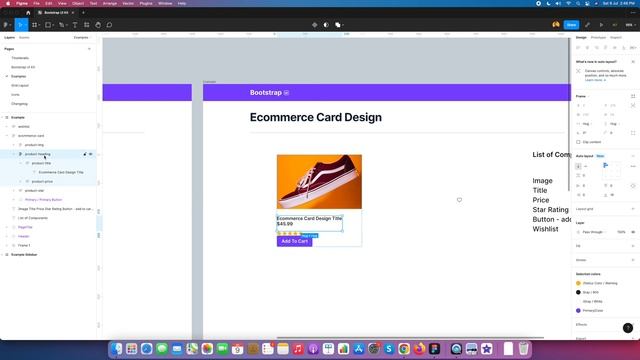
Task: Add a fill with plus icon
Action: [x=633, y=246]
